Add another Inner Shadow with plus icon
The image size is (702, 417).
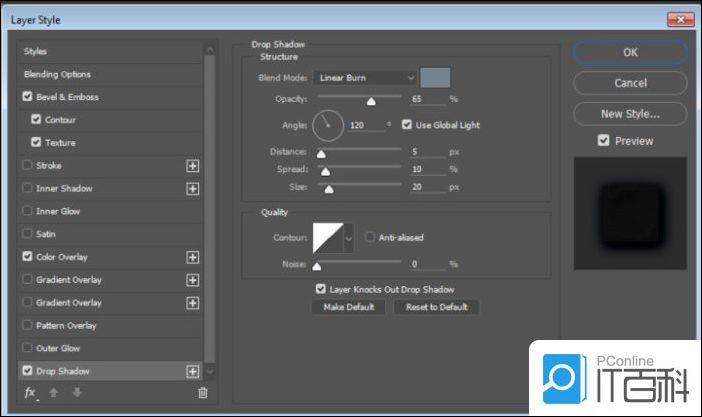pos(193,189)
